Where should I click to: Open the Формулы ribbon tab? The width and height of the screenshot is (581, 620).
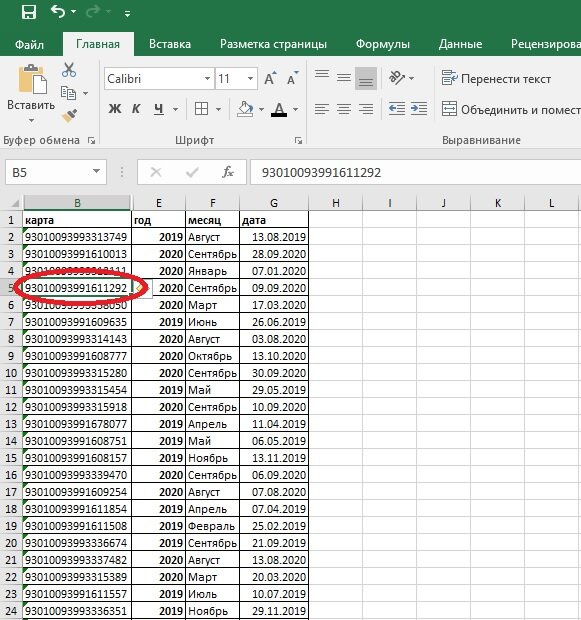[x=382, y=44]
